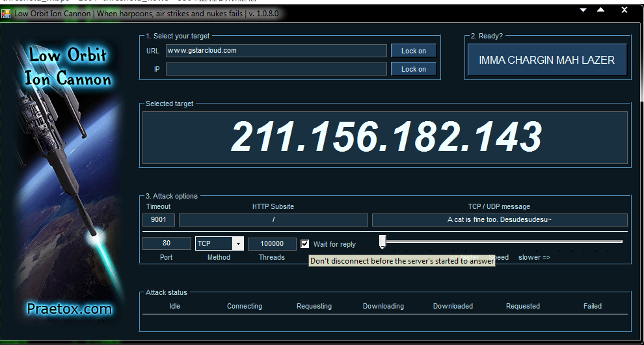This screenshot has height=345, width=644.
Task: Select the Timeout field showing 9001
Action: [x=158, y=220]
